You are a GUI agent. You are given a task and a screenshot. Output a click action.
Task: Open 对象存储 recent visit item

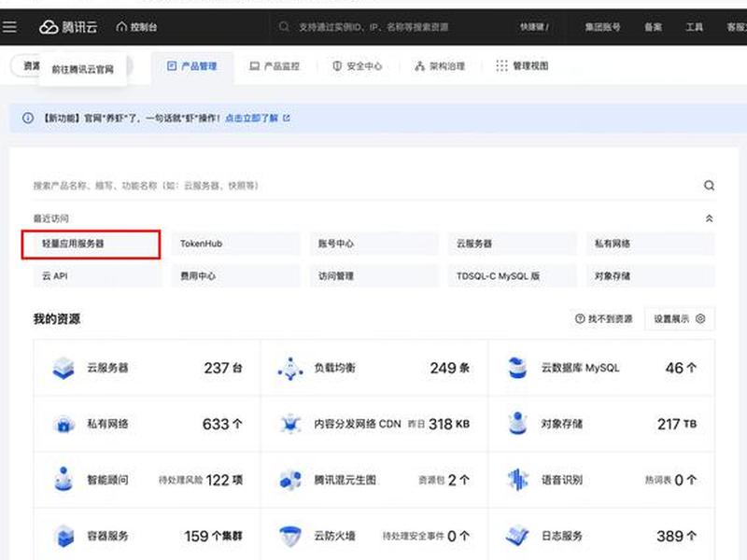click(650, 275)
